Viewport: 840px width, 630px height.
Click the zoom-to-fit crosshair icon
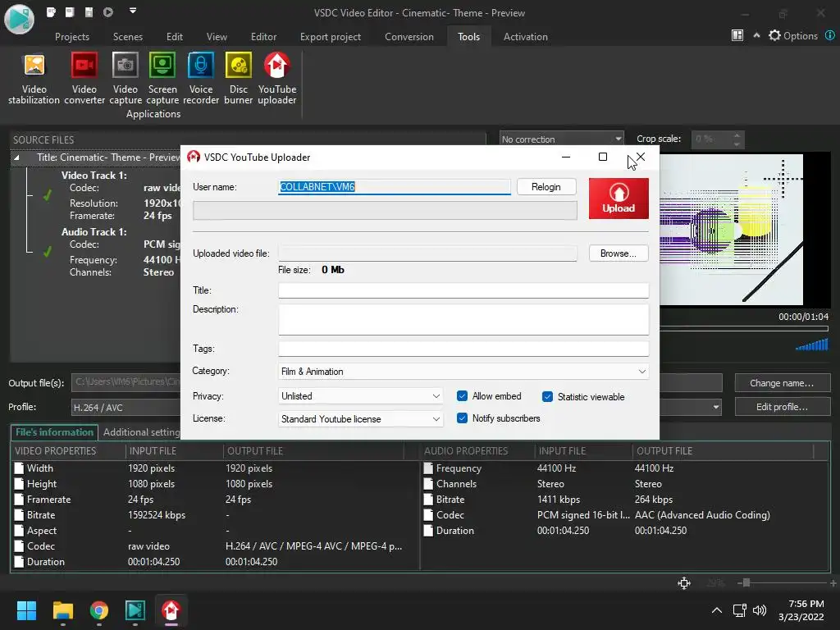[x=684, y=583]
